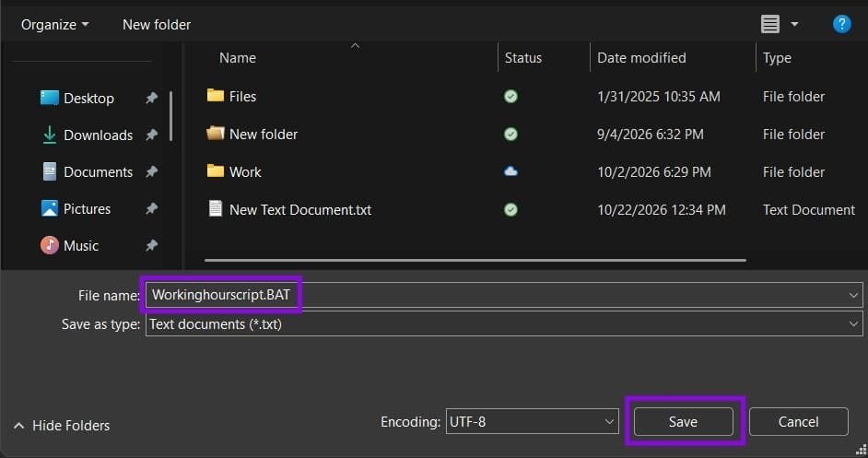This screenshot has height=458, width=868.
Task: Click the Documents page icon
Action: [x=49, y=171]
